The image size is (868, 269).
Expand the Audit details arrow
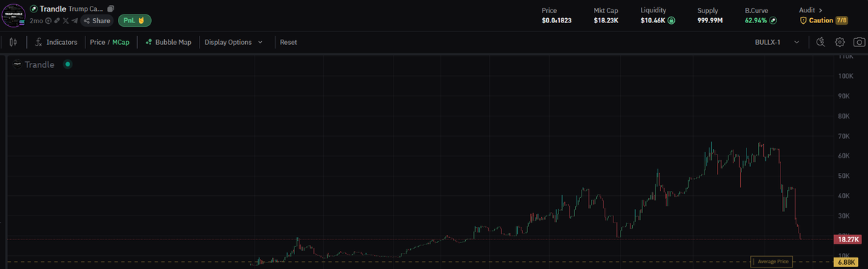(x=820, y=10)
